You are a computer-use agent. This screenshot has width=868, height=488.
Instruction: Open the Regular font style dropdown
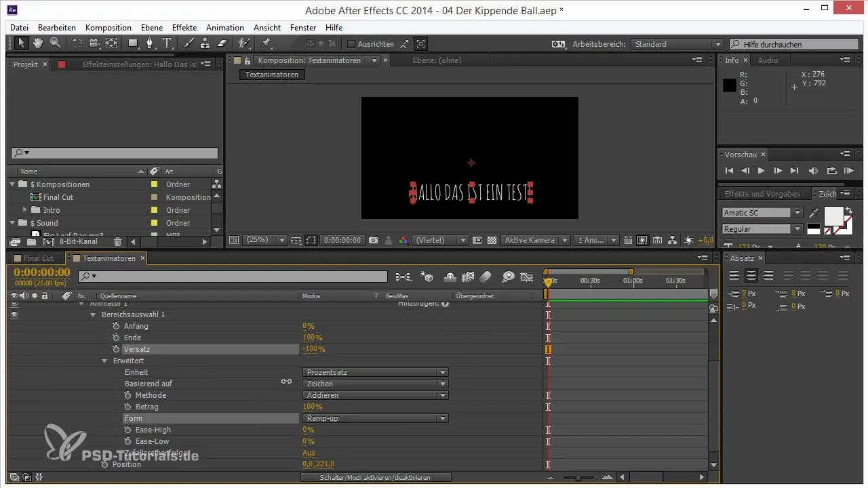pyautogui.click(x=762, y=229)
